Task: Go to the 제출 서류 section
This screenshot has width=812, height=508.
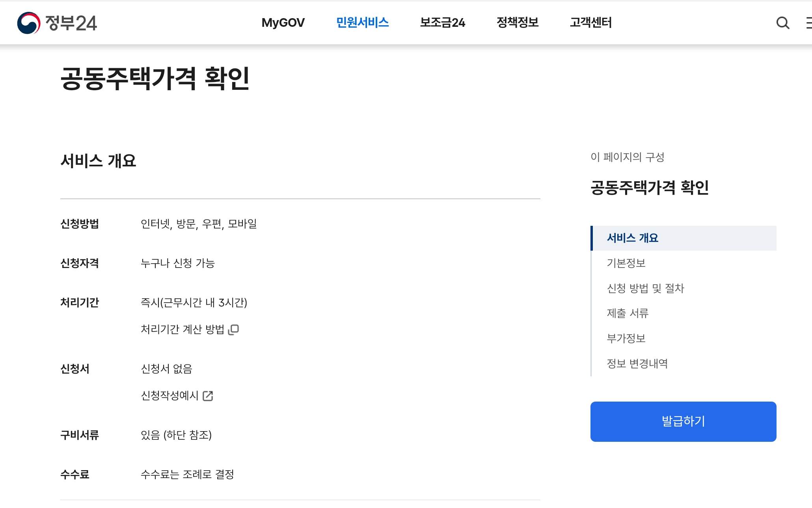Action: (628, 313)
